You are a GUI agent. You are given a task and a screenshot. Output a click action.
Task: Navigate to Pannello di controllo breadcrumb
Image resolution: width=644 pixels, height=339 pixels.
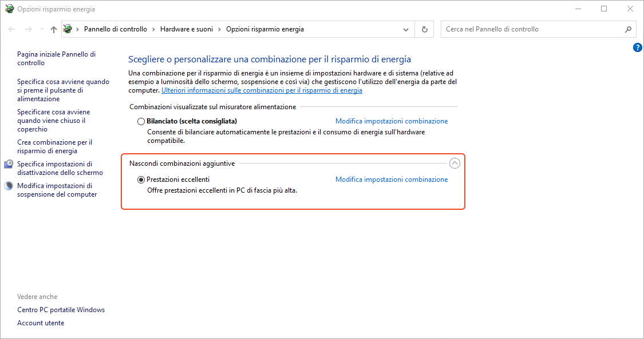(x=116, y=29)
